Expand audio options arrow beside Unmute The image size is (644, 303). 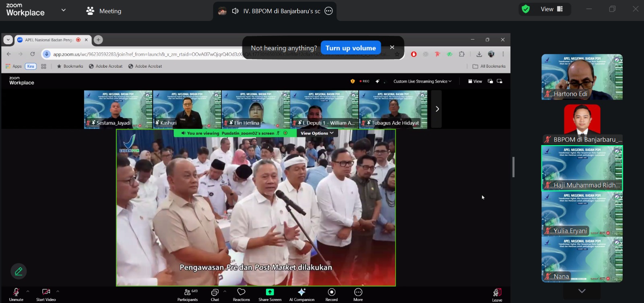pos(28,291)
